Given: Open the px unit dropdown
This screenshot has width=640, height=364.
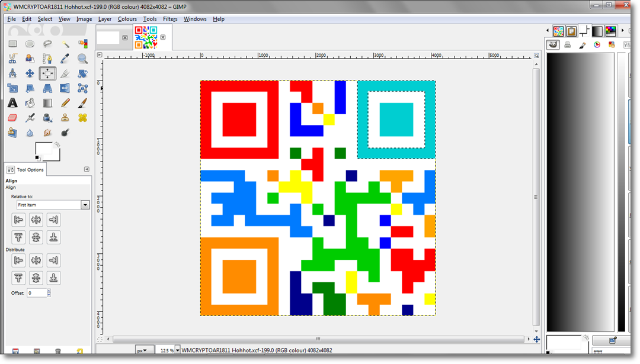Looking at the screenshot, I should point(145,350).
